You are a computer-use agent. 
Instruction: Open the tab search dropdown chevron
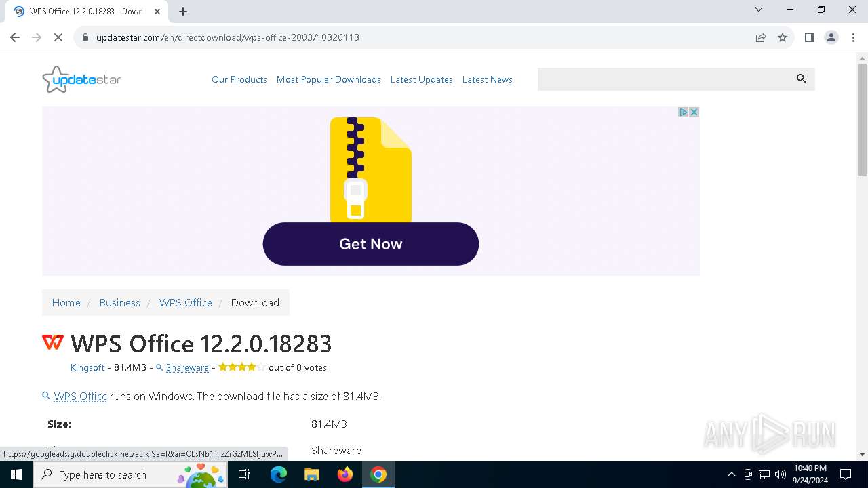click(x=759, y=9)
